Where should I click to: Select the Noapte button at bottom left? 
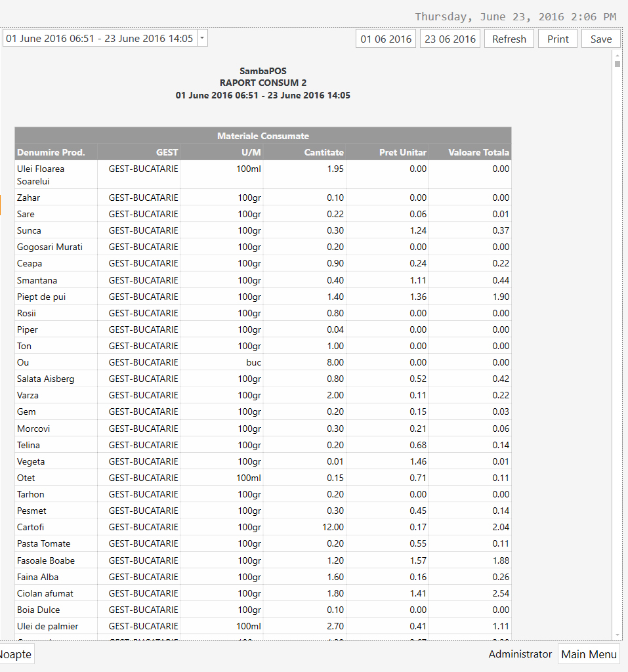(14, 654)
